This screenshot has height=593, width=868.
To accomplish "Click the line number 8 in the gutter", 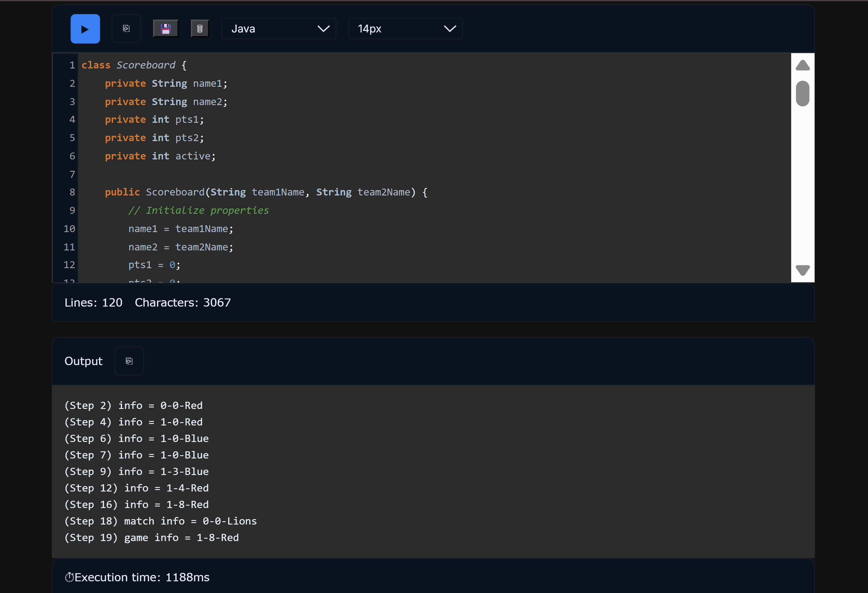I will [72, 192].
